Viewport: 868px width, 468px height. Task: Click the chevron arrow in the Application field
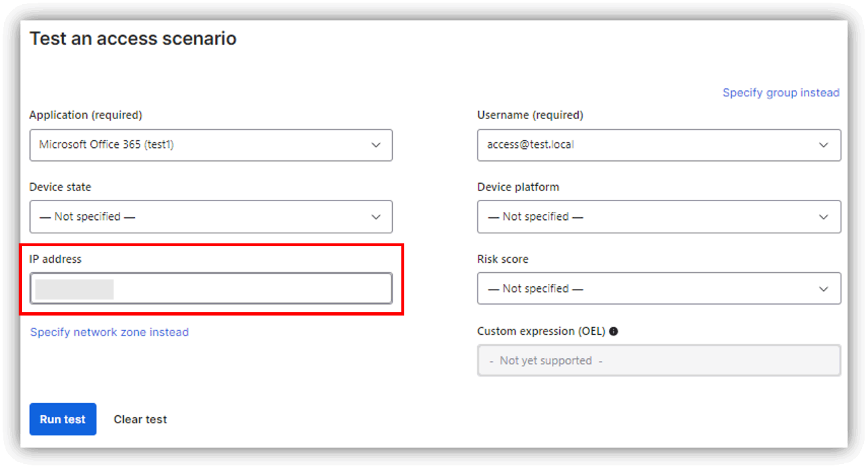(x=376, y=145)
